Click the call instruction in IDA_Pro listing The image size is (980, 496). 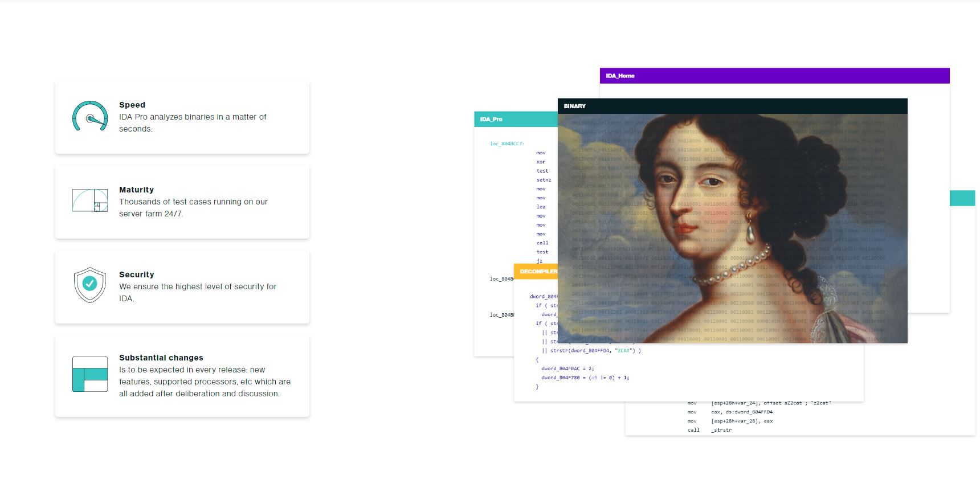pos(542,243)
